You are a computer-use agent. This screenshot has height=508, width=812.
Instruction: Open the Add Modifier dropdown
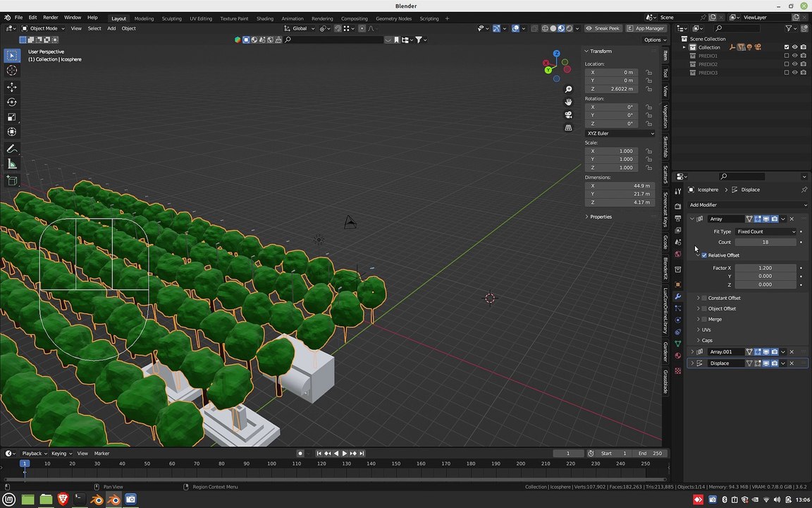(x=748, y=205)
